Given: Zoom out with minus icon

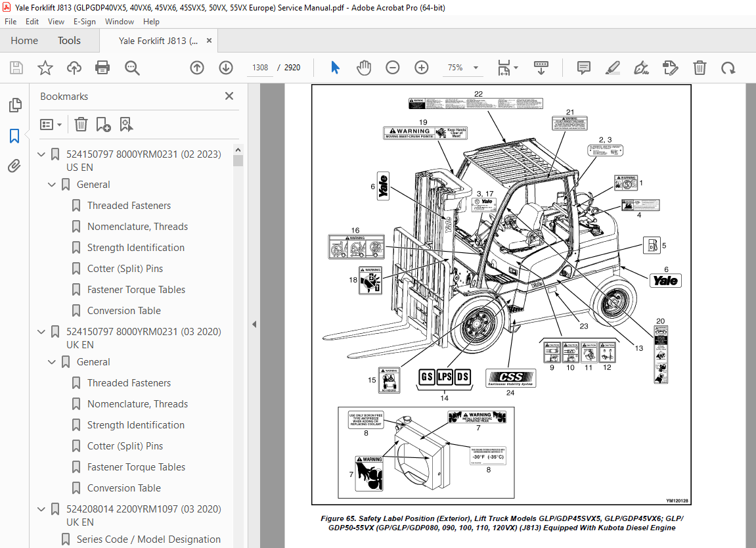Looking at the screenshot, I should click(x=393, y=68).
